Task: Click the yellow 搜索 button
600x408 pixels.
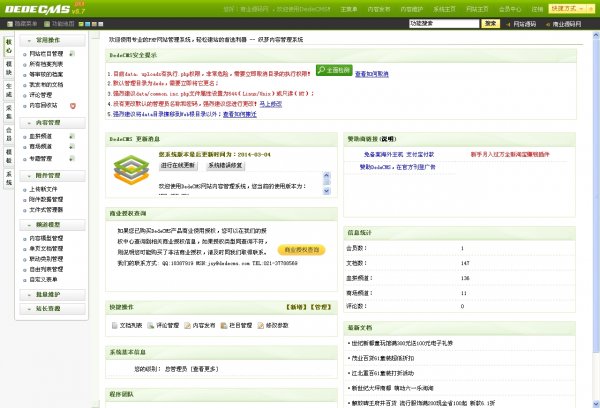Action: pos(491,23)
